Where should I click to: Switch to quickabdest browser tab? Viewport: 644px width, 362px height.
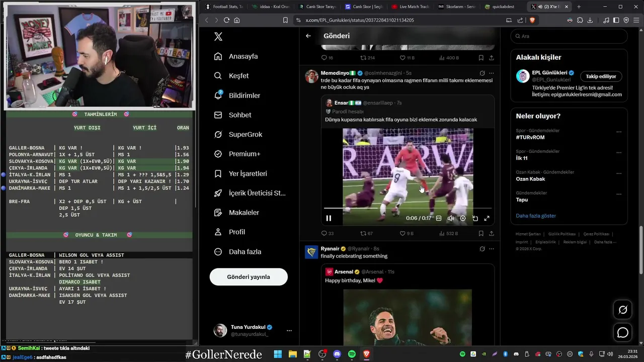(x=504, y=7)
